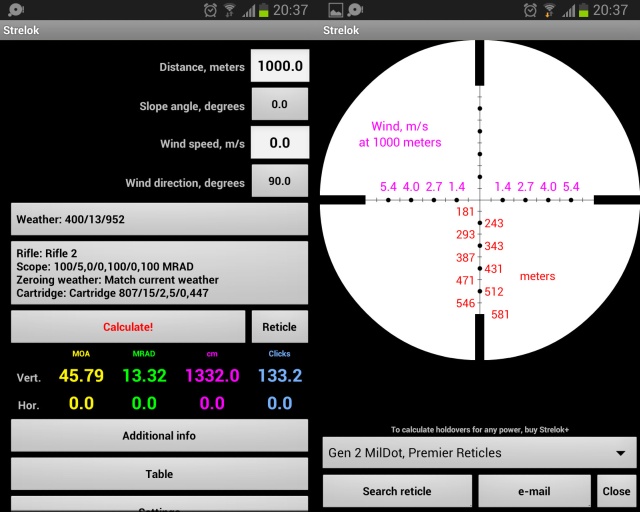The width and height of the screenshot is (640, 512).
Task: Open the Slope angle value 0.0 button
Action: 280,104
